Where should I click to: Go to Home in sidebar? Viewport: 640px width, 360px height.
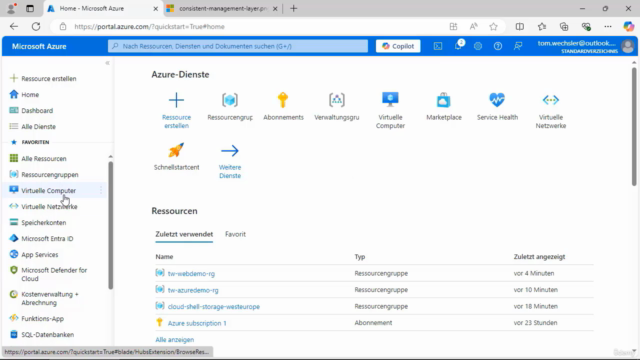click(30, 94)
